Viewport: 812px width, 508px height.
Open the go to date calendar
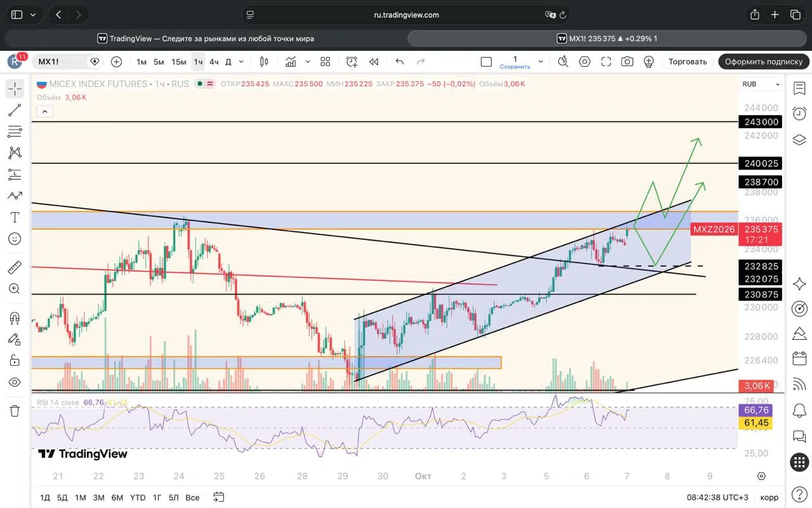pos(219,497)
